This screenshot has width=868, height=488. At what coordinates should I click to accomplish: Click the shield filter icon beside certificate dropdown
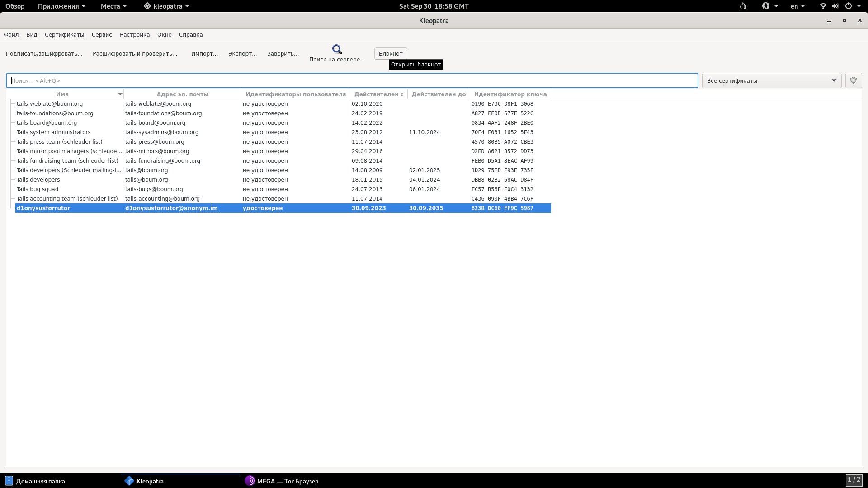tap(853, 80)
